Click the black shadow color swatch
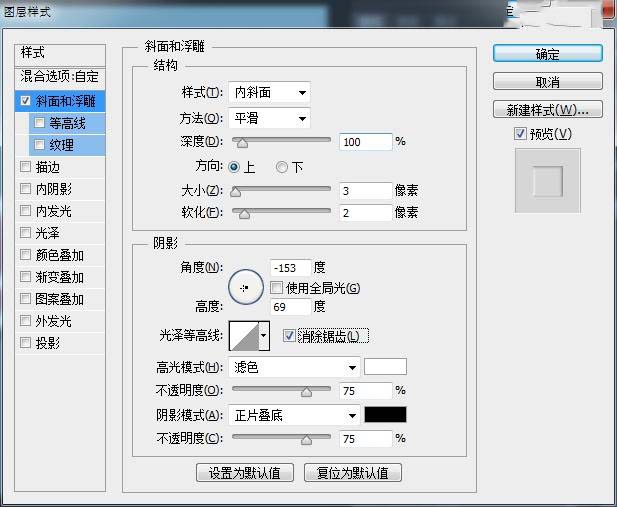This screenshot has height=507, width=617. click(385, 414)
